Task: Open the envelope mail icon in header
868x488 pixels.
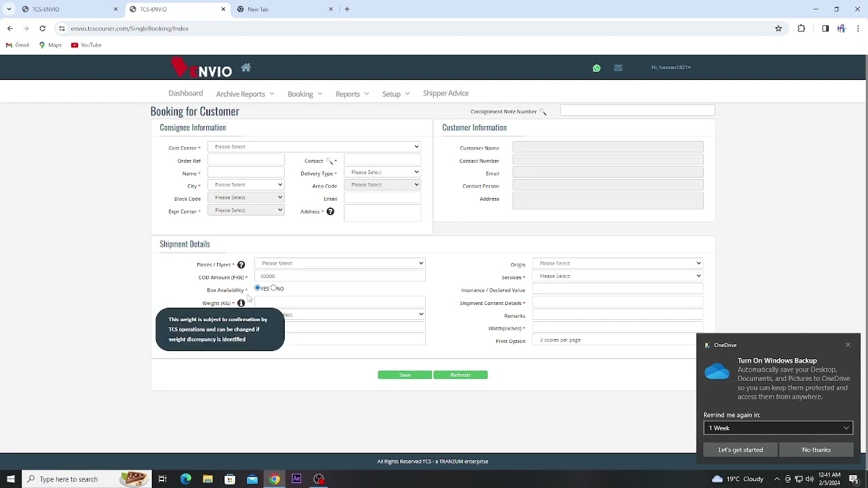Action: click(x=618, y=68)
